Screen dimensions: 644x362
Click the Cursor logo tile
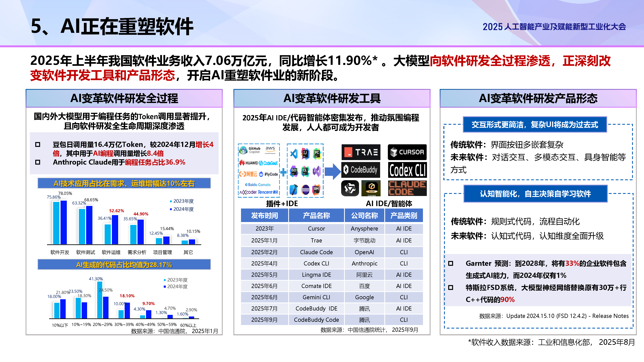(x=407, y=152)
